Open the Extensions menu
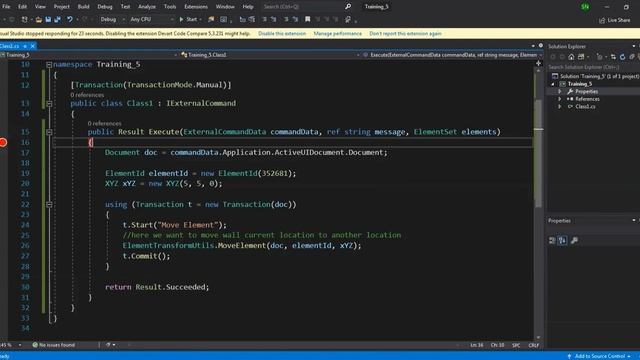The image size is (640, 360). click(x=196, y=7)
